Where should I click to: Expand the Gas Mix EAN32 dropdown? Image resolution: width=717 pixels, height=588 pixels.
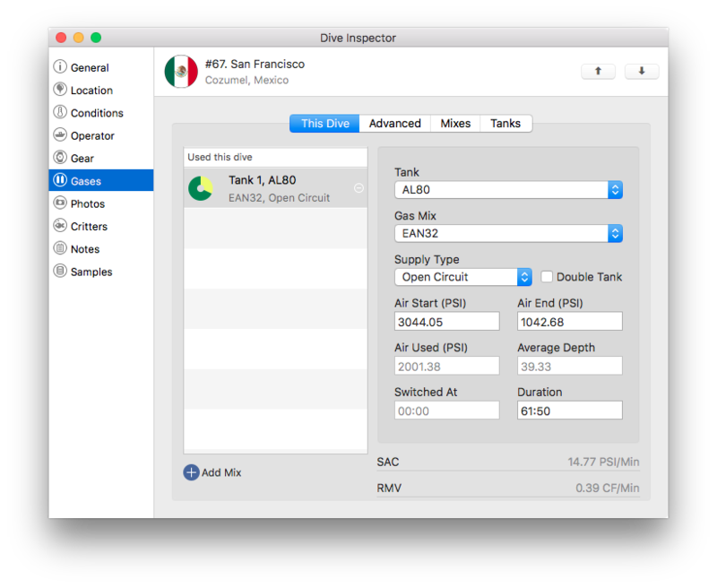tap(508, 233)
